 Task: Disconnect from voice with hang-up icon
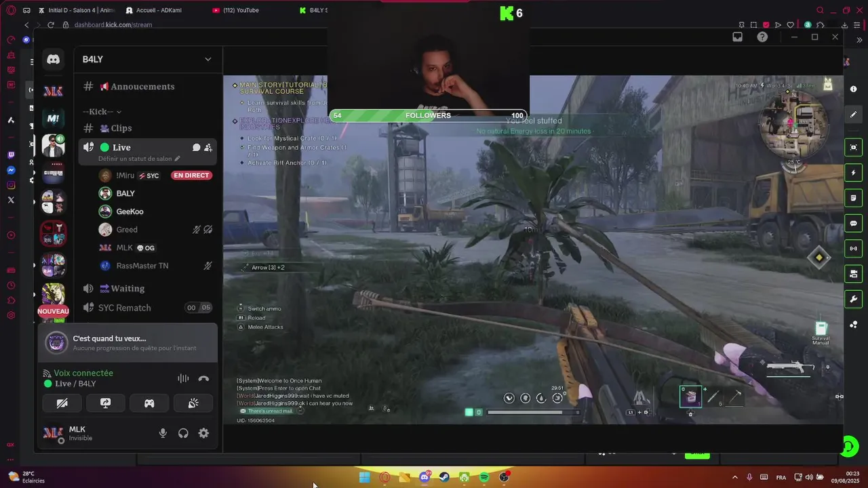pyautogui.click(x=203, y=379)
